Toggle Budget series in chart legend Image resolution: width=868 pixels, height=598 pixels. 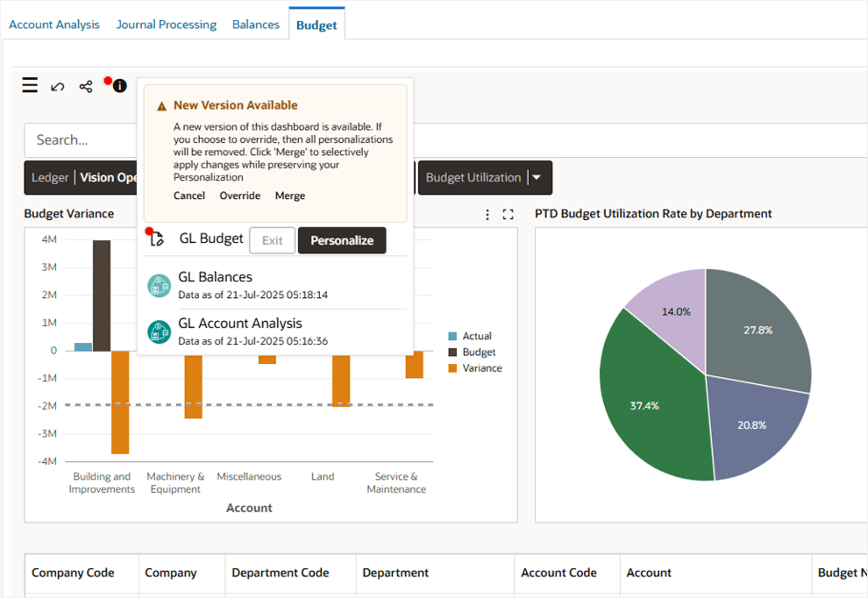pyautogui.click(x=471, y=352)
